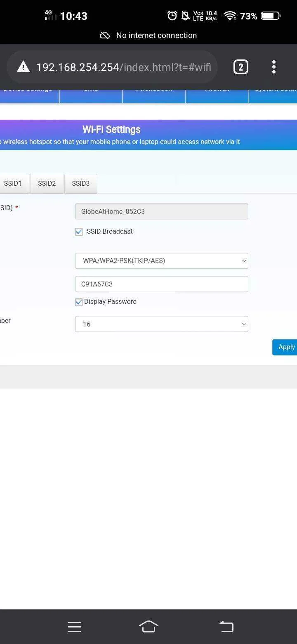The height and width of the screenshot is (644, 297).
Task: Focus the password field showing C91A67C3
Action: (162, 284)
